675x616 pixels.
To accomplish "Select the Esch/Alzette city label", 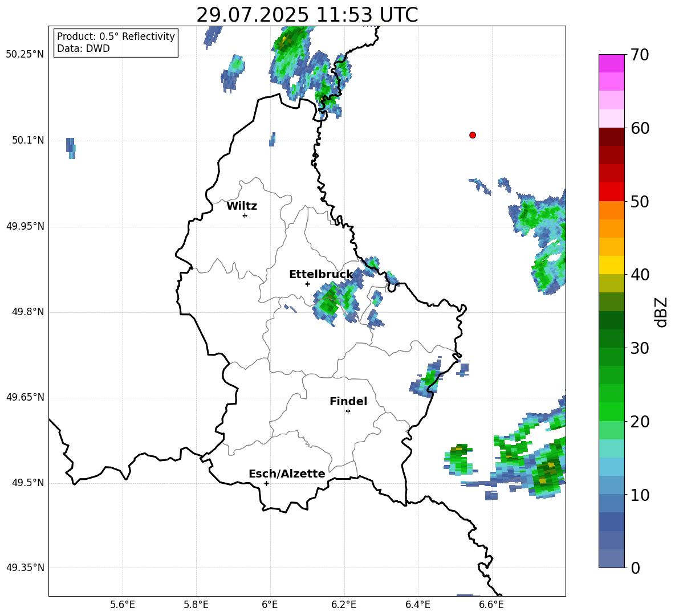I will pyautogui.click(x=287, y=474).
